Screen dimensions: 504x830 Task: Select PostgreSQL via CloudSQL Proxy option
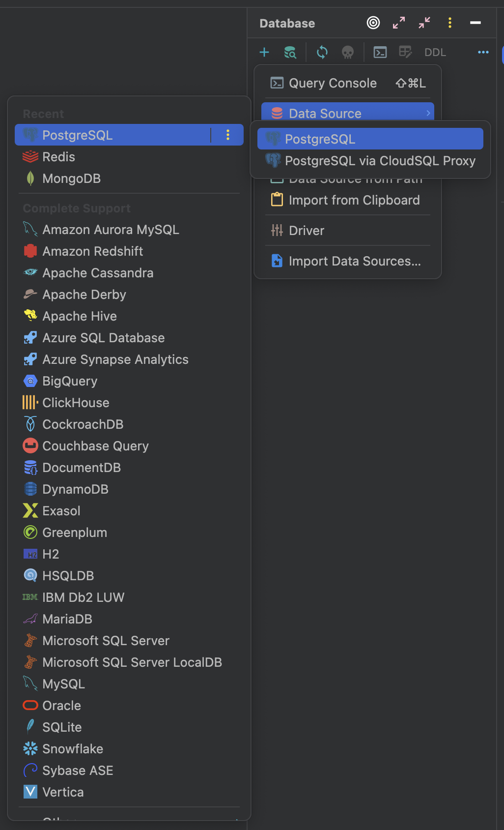tap(380, 161)
